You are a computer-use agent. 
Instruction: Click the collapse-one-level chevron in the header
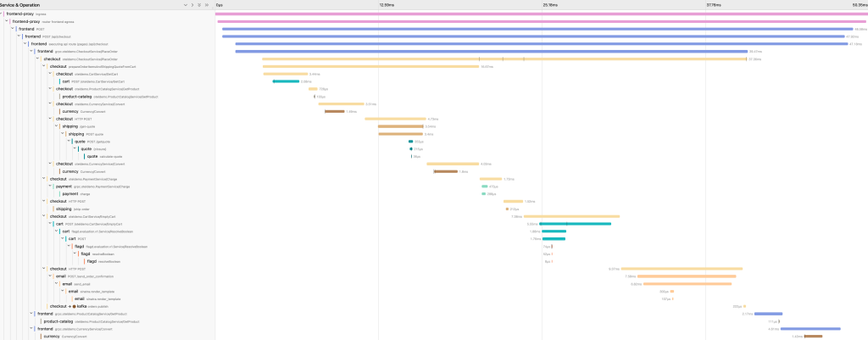pyautogui.click(x=192, y=5)
